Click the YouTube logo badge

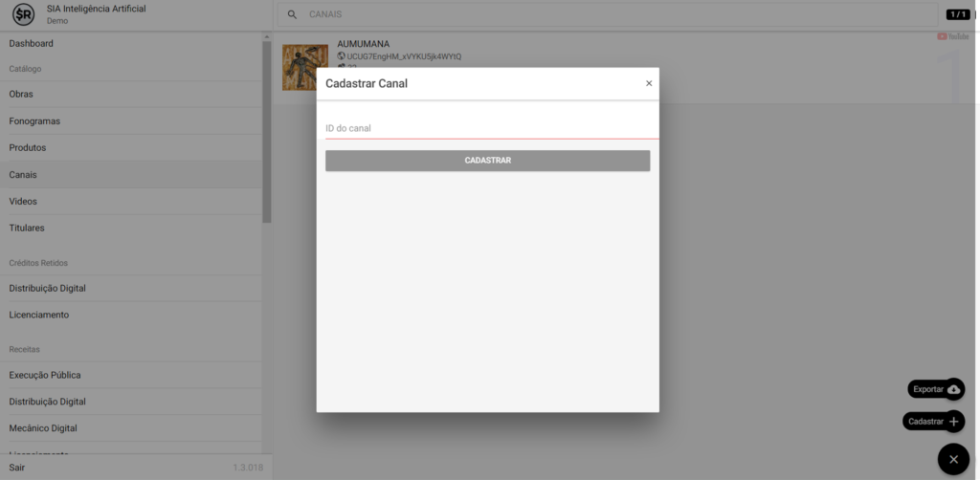coord(954,36)
